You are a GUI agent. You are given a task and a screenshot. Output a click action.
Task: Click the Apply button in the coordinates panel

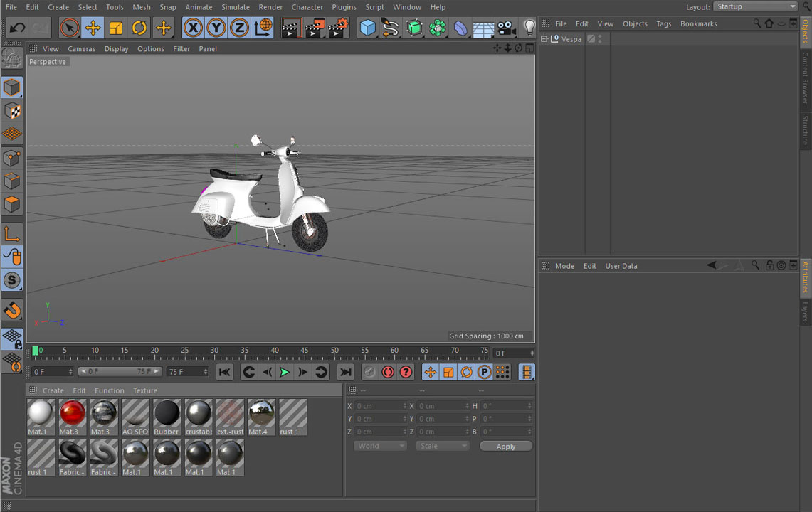pyautogui.click(x=505, y=445)
